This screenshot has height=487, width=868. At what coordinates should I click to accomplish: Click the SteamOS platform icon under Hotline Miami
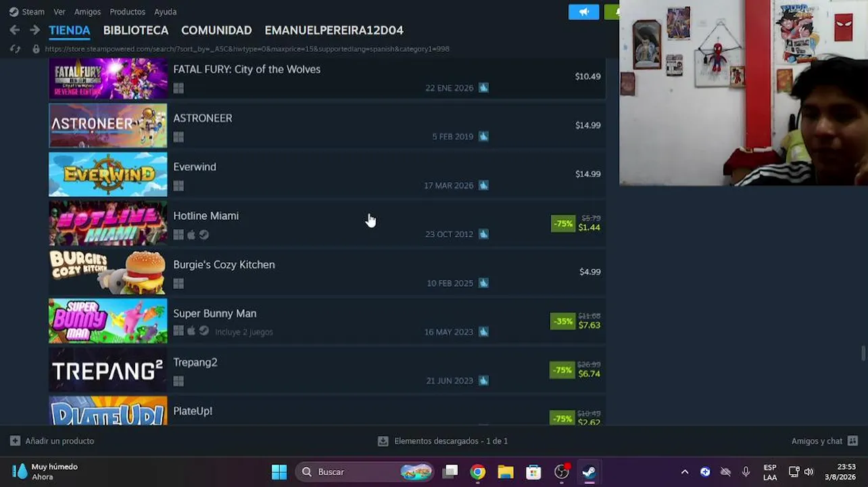tap(204, 235)
